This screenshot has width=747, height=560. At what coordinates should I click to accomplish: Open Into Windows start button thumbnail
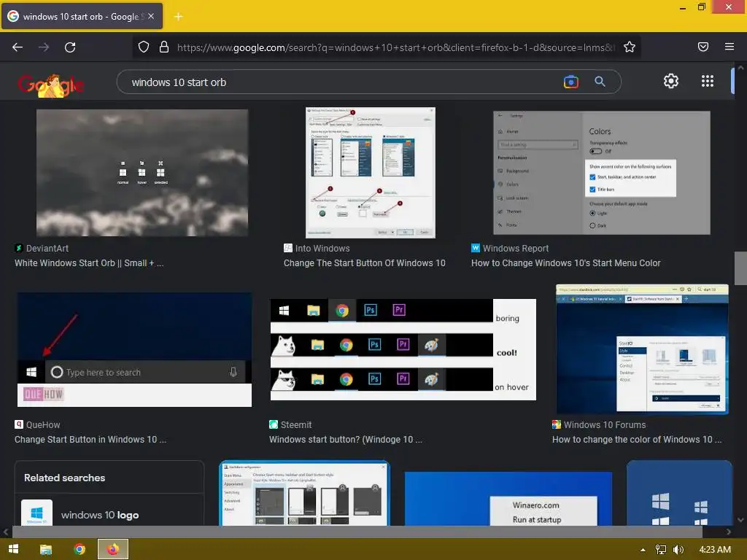click(370, 172)
